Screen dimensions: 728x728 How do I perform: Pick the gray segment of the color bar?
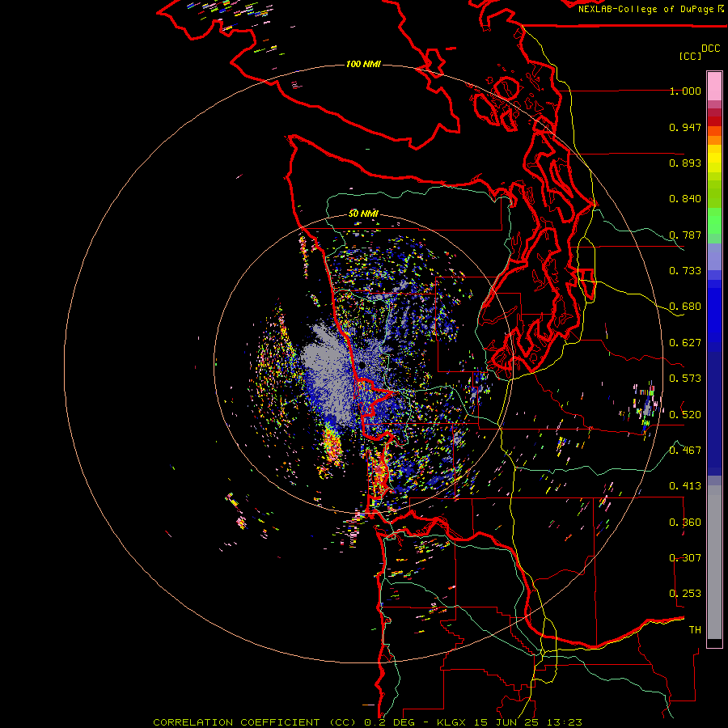point(714,562)
